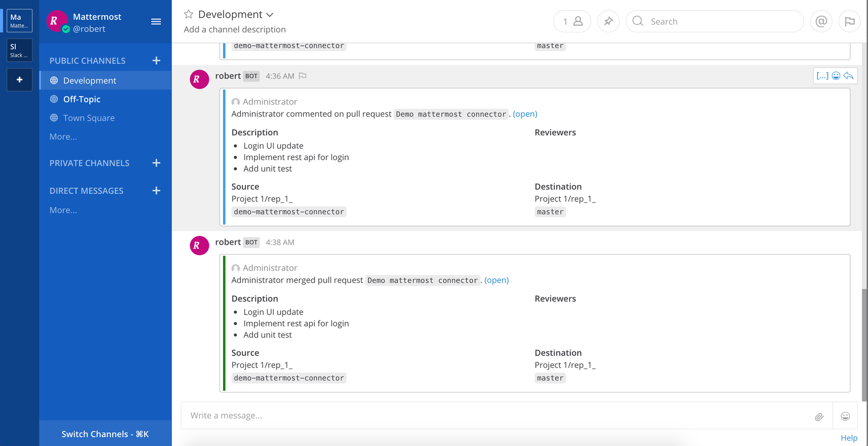The width and height of the screenshot is (868, 446).
Task: Open more actions for 4:36 AM post
Action: (822, 76)
